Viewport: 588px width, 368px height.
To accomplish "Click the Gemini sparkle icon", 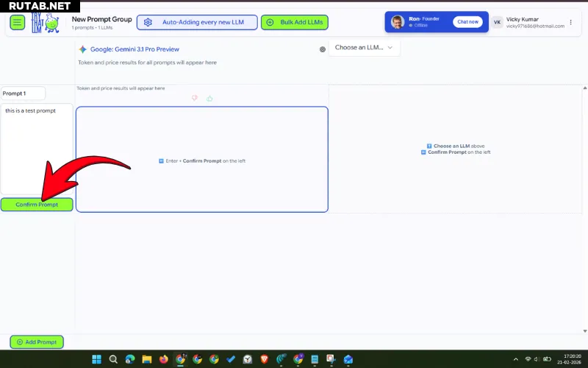I will tap(83, 49).
